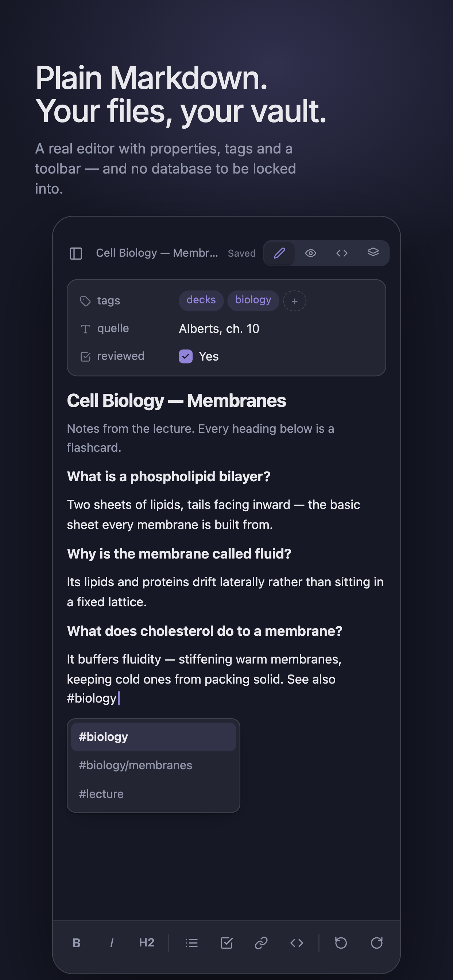The image size is (453, 980).
Task: Apply italic formatting
Action: (112, 943)
